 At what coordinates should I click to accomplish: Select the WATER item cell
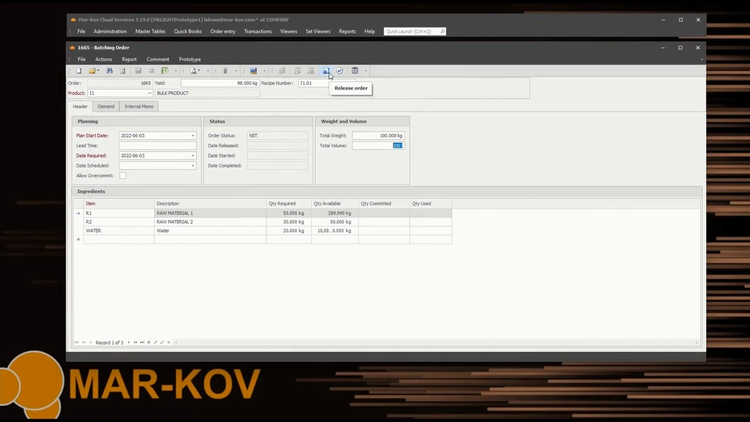(119, 231)
